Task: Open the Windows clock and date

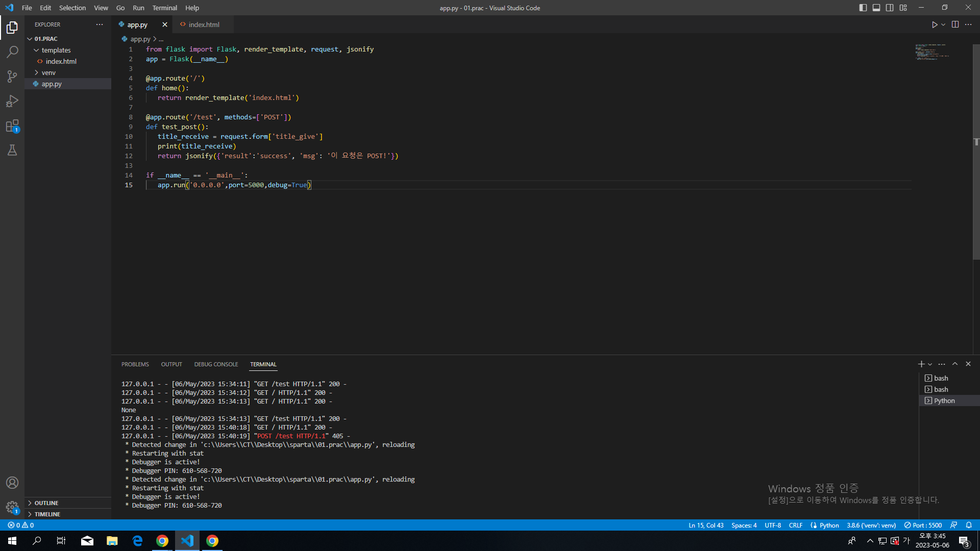Action: tap(932, 541)
